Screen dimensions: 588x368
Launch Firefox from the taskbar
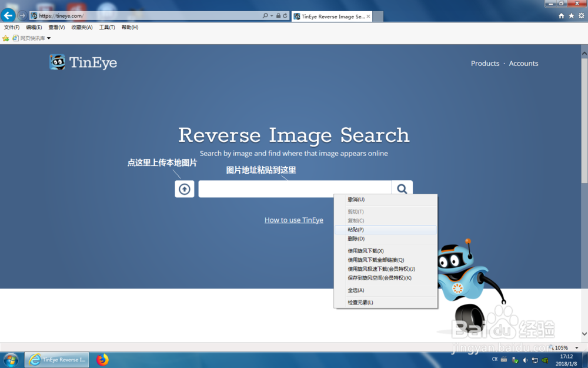click(x=102, y=360)
